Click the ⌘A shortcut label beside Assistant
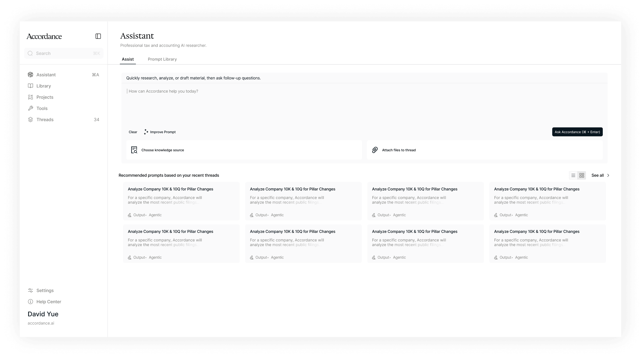The image size is (644, 358). pos(96,75)
